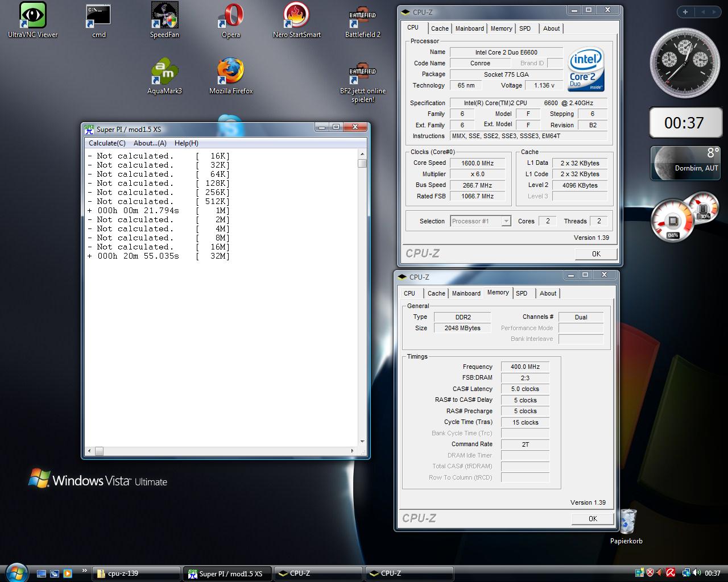Viewport: 728px width, 582px height.
Task: Click the Name field Intel Core 2 Duo E6600
Action: (506, 52)
